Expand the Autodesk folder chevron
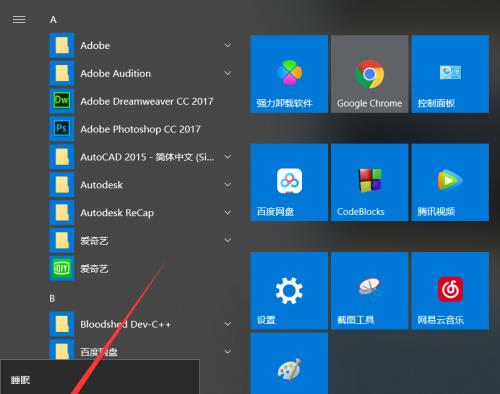 tap(228, 184)
